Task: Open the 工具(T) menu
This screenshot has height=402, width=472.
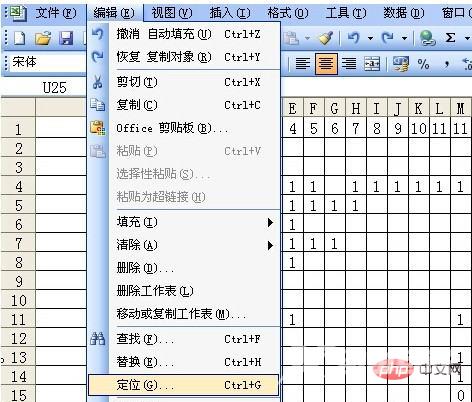Action: pos(346,13)
